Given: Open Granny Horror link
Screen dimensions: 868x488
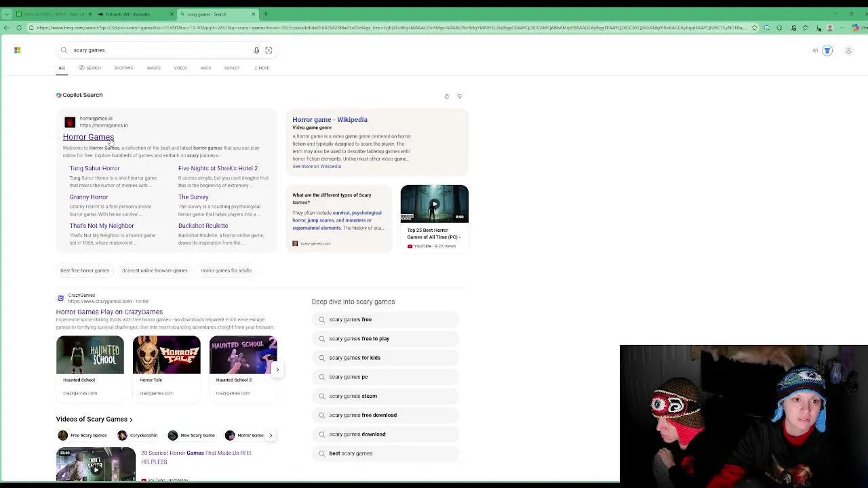Looking at the screenshot, I should [88, 197].
